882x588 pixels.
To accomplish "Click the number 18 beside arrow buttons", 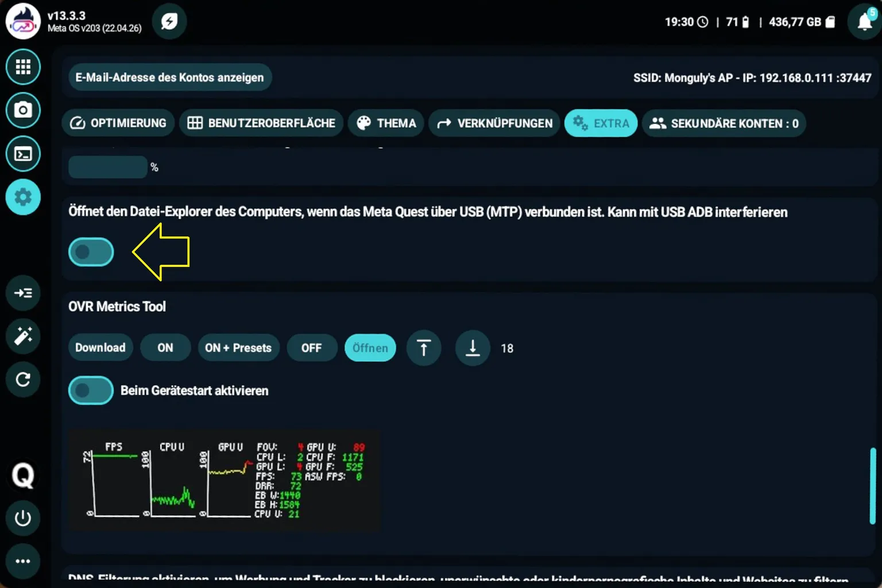I will click(507, 349).
